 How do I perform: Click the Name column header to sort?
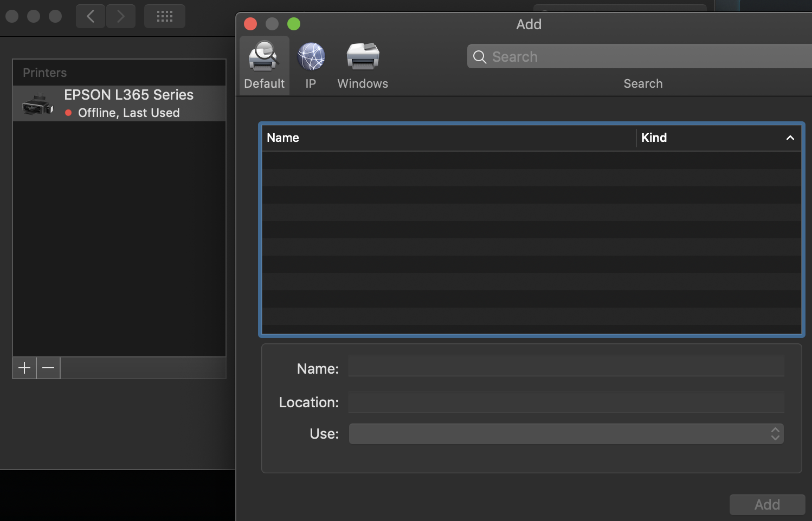tap(282, 138)
